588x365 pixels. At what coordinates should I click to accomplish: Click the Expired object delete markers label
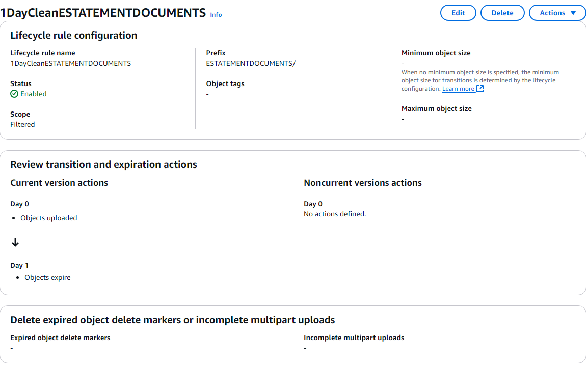(60, 338)
